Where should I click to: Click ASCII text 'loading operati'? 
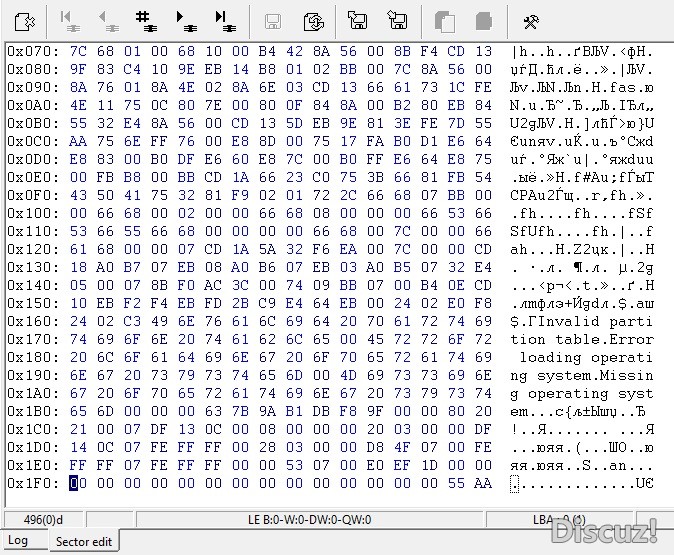tap(586, 357)
